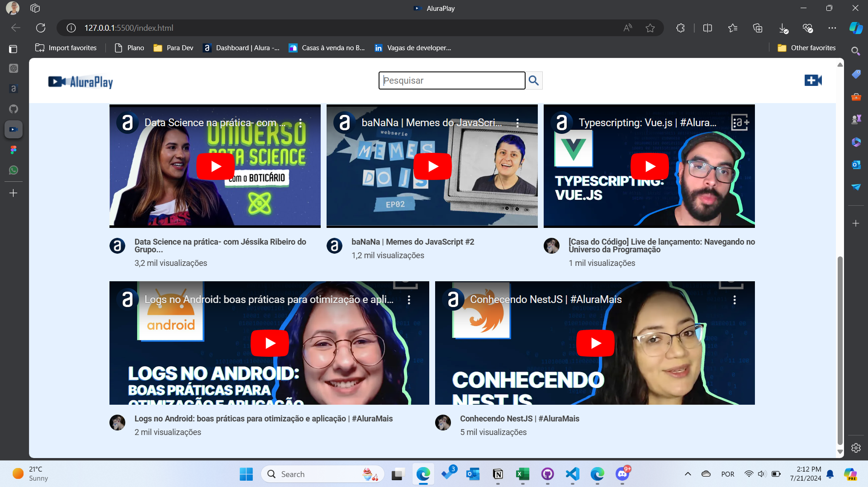Open the extensions puzzle icon

(680, 28)
